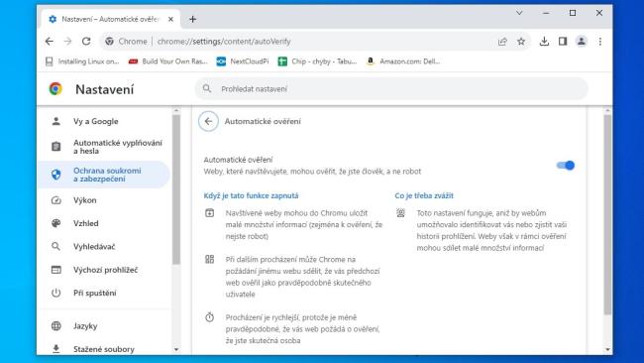Click the browser window icon beside Výchozí prohlížeč
644x363 pixels.
[x=56, y=270]
